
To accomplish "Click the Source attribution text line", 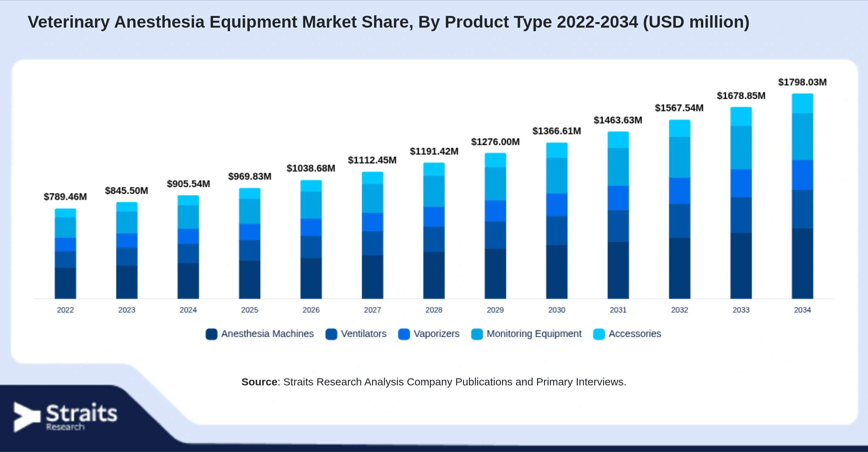I will pyautogui.click(x=434, y=382).
